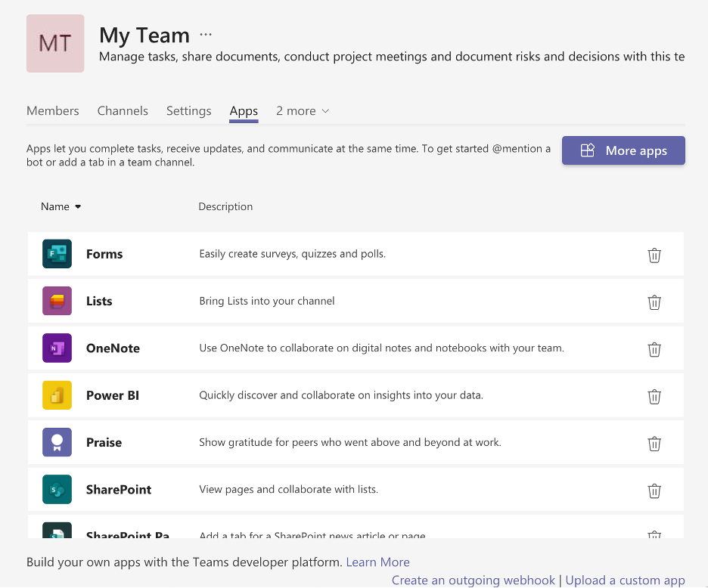Click Create an outgoing webhook link
The height and width of the screenshot is (588, 708).
click(474, 580)
